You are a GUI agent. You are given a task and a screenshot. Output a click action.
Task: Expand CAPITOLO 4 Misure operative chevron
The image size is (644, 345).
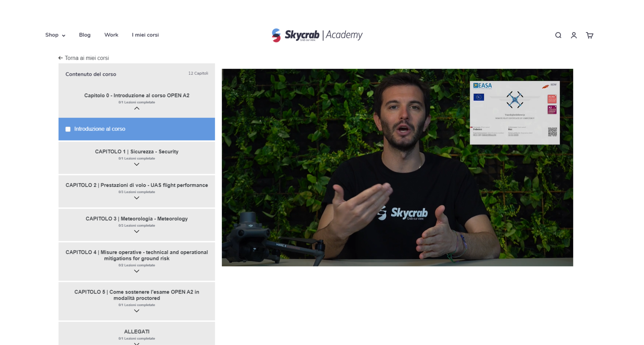coord(136,271)
